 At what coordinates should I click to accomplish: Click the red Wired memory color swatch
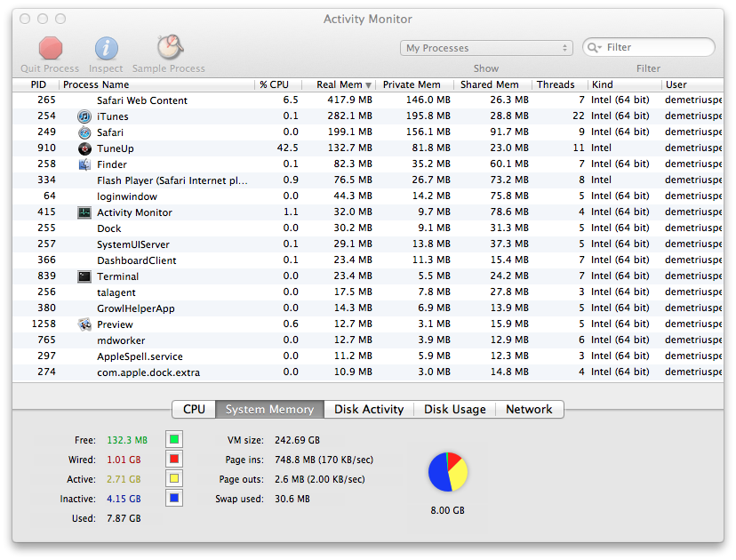[x=174, y=459]
